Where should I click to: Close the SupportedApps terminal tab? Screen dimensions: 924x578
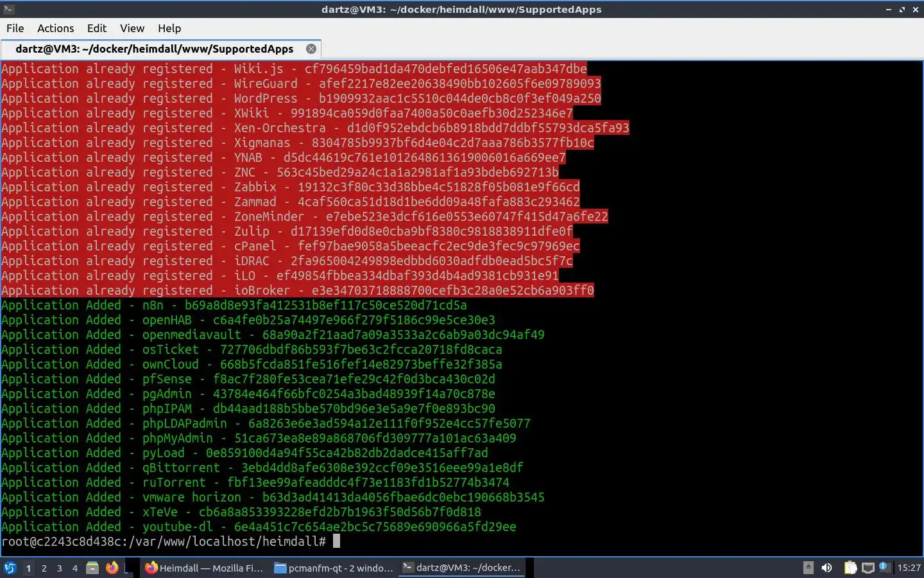311,49
